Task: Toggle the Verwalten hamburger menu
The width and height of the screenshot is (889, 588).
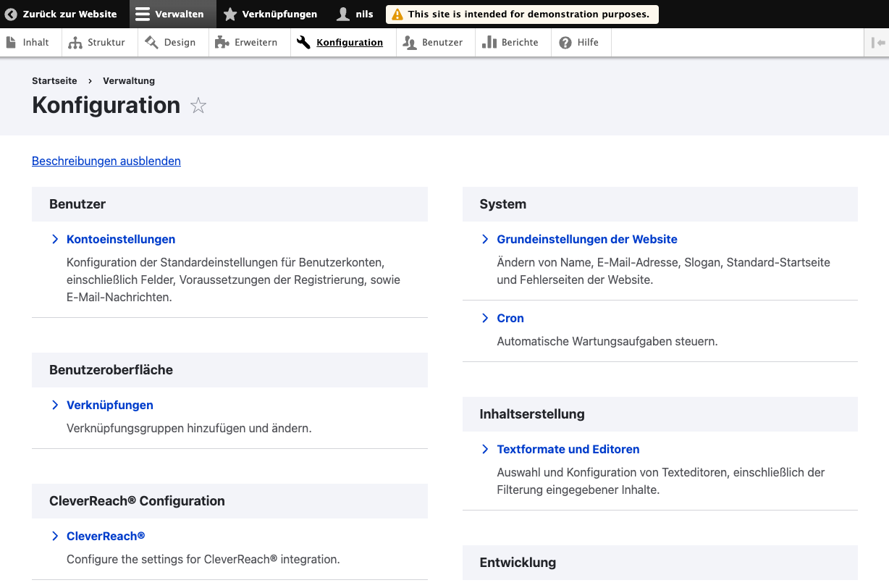Action: click(x=143, y=14)
